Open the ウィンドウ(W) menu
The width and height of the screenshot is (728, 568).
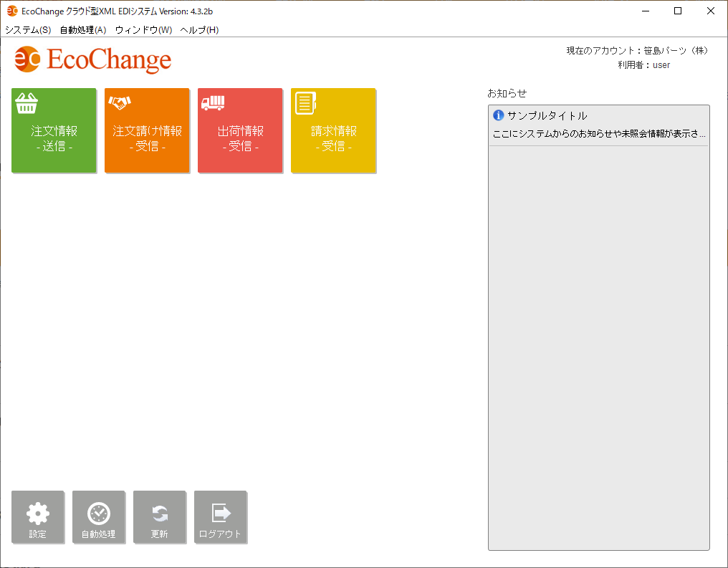point(143,29)
